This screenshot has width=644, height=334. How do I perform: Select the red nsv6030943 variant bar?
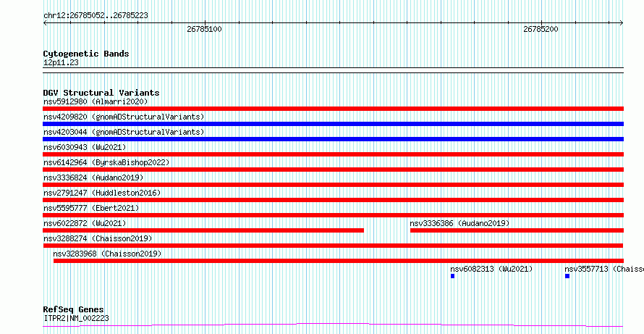(333, 154)
